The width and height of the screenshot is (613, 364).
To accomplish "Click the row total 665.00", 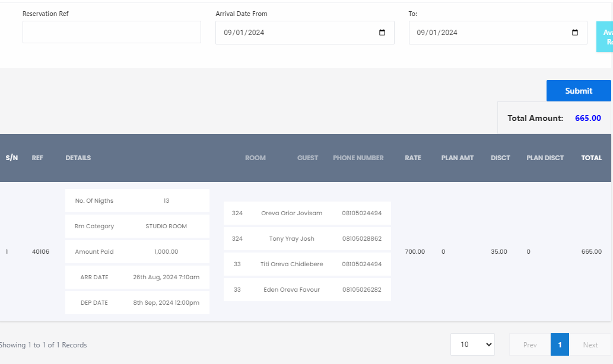I will coord(592,251).
